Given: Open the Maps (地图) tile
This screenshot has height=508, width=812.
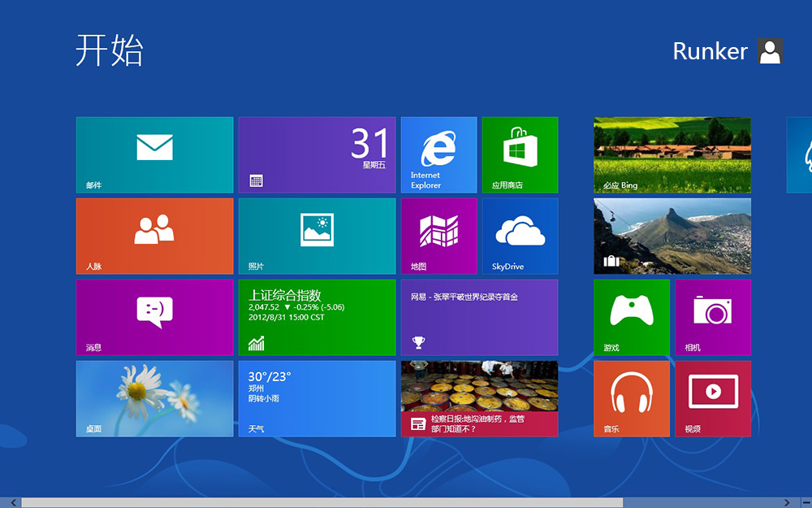Looking at the screenshot, I should coord(438,236).
